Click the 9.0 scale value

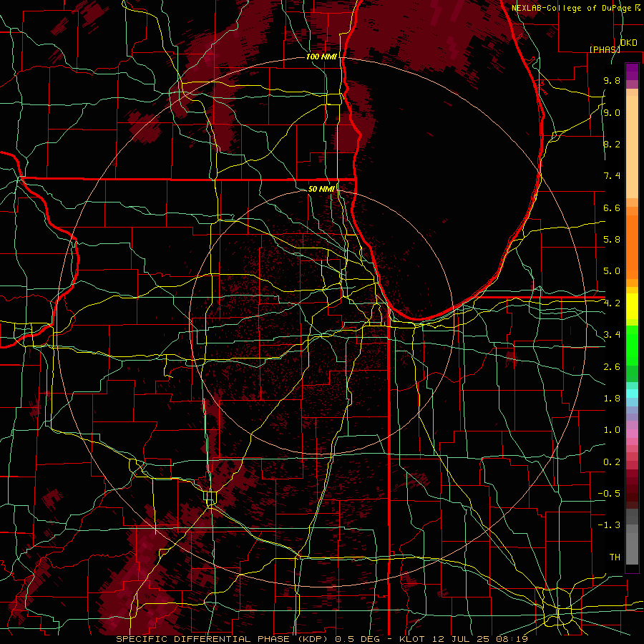(612, 112)
